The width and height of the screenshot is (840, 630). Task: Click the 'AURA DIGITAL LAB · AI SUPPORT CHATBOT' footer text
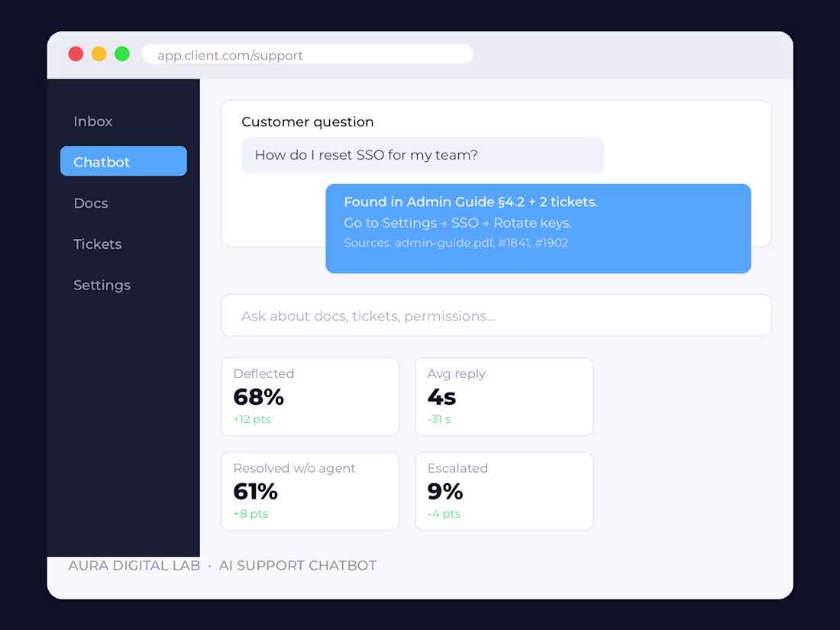pyautogui.click(x=222, y=566)
